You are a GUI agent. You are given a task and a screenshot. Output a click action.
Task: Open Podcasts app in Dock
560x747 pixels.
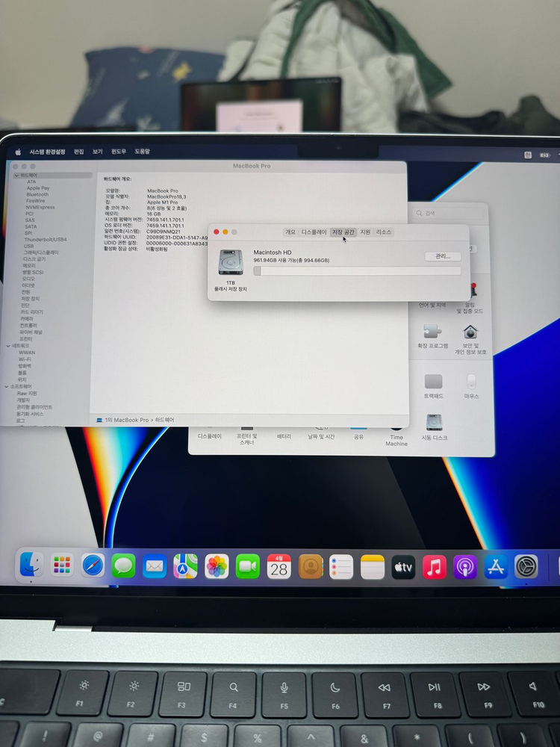464,567
